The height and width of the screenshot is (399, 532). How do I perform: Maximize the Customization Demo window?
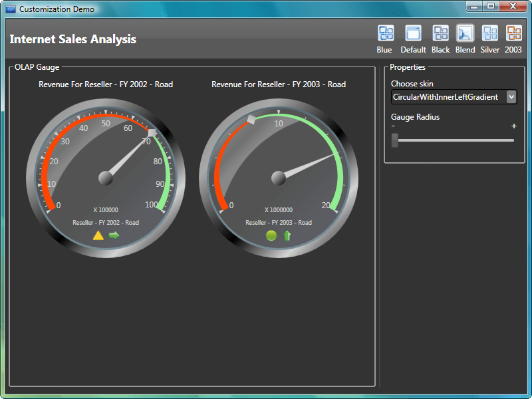pos(491,7)
